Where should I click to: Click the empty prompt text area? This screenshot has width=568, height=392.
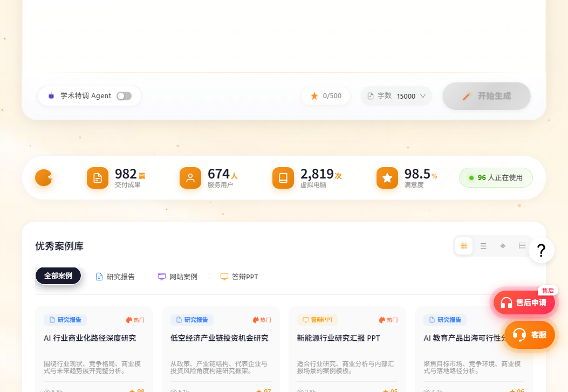(284, 36)
